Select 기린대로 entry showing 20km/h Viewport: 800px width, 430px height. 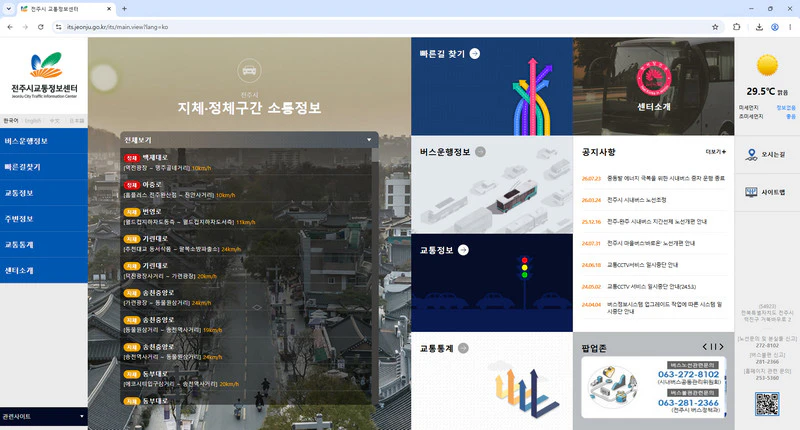pyautogui.click(x=246, y=270)
